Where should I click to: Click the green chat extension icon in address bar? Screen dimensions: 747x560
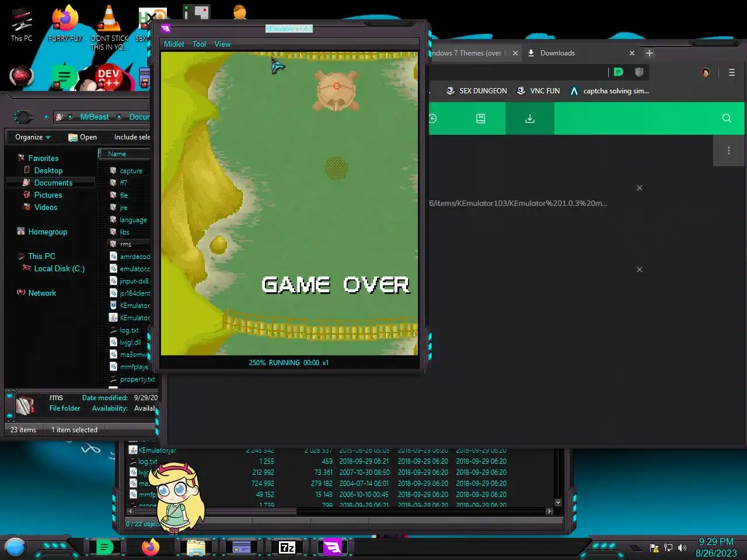[x=619, y=72]
